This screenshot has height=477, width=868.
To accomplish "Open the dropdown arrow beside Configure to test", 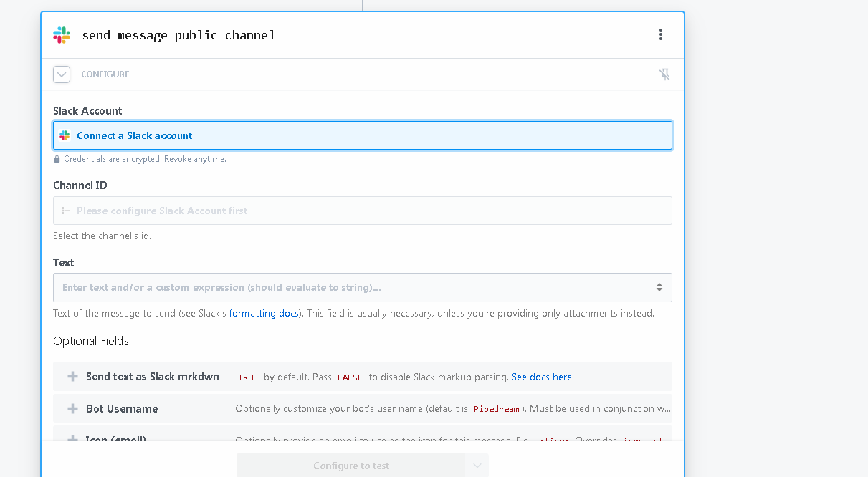I will [477, 466].
